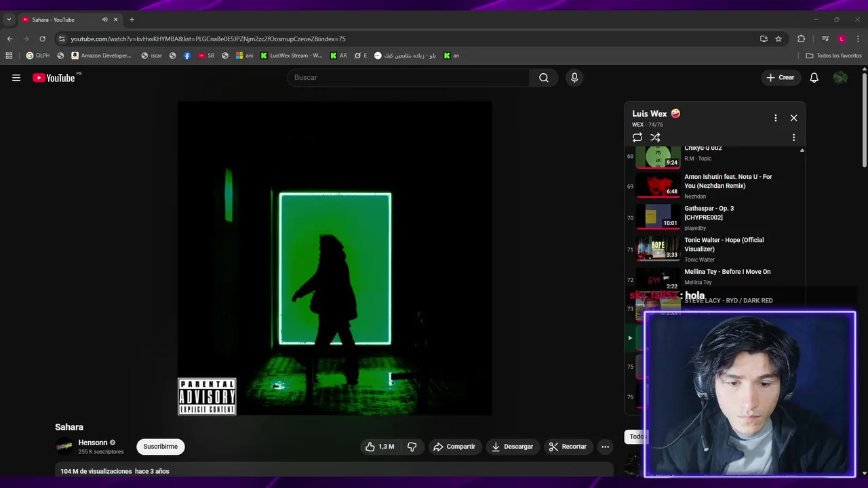This screenshot has height=488, width=868.
Task: Expand the Todos los favoritos folder
Action: tap(833, 56)
